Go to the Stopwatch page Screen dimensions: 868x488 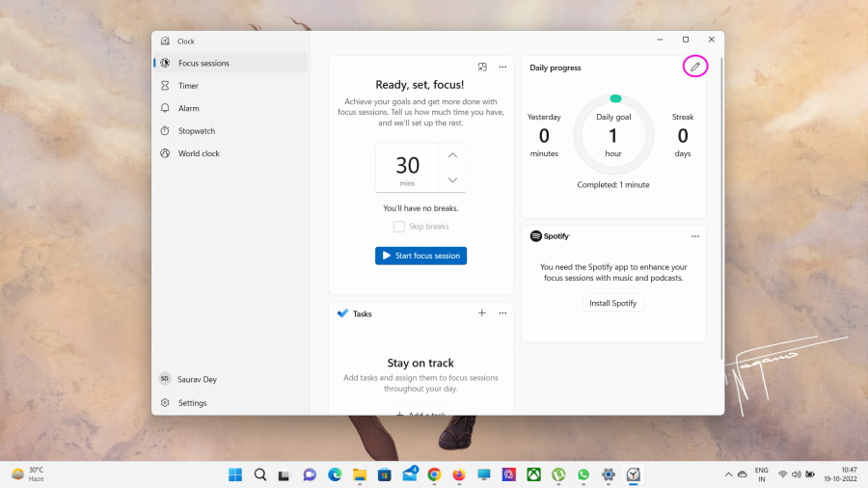pos(196,131)
